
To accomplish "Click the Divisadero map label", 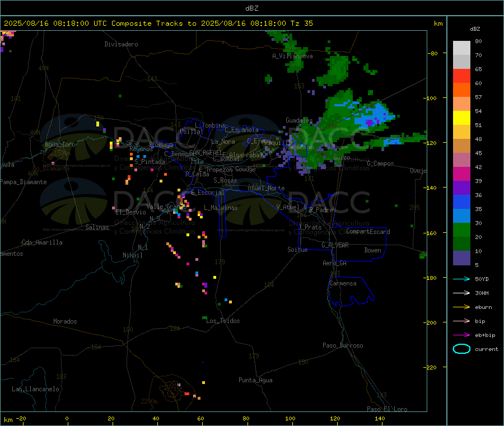I will tap(121, 44).
